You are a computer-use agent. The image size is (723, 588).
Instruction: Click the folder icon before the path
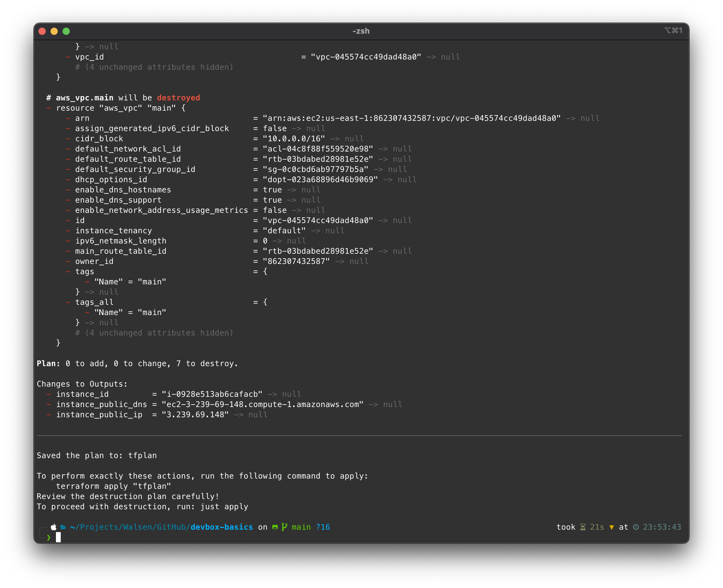coord(63,527)
